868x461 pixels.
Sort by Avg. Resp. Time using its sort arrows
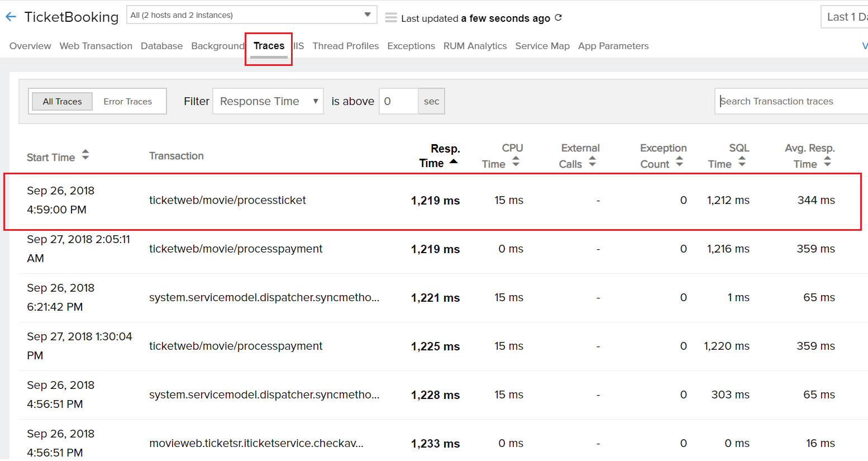828,161
